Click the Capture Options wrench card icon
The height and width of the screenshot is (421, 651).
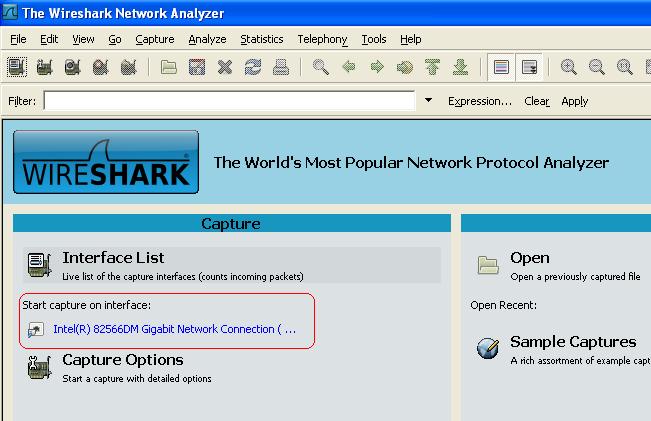[39, 367]
